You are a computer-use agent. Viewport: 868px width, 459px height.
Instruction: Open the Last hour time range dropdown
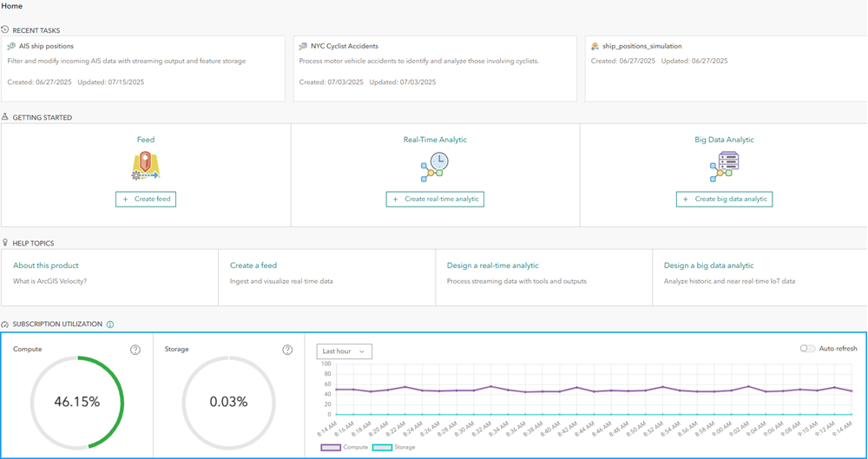[x=344, y=351]
